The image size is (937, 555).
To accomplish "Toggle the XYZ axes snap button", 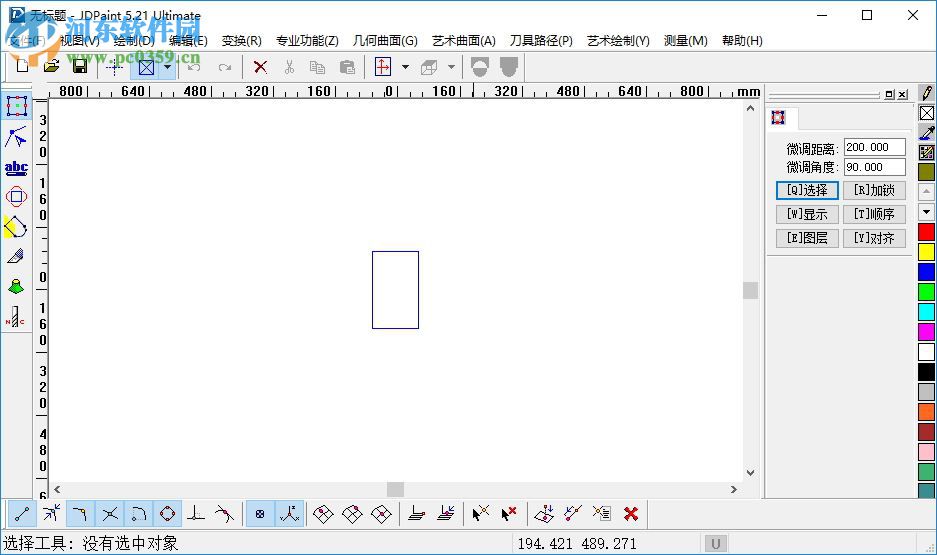I will [289, 514].
